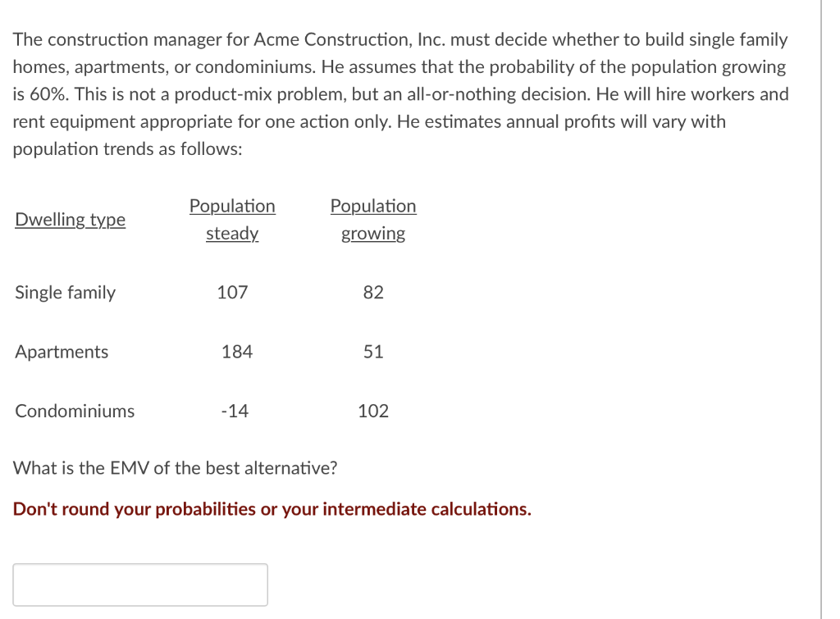Click the "Condominiums" row label
This screenshot has width=840, height=619.
pyautogui.click(x=75, y=411)
